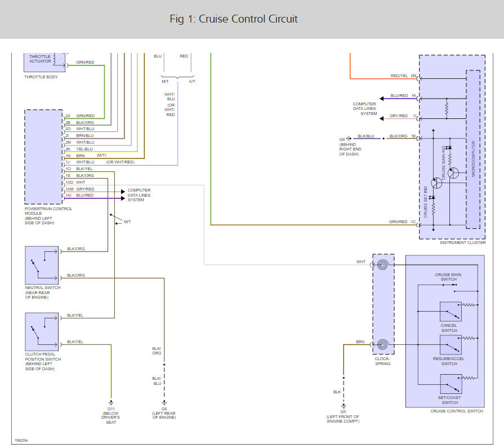Click pin 2A GRN/RED label
This screenshot has height=448, width=504.
(80, 116)
